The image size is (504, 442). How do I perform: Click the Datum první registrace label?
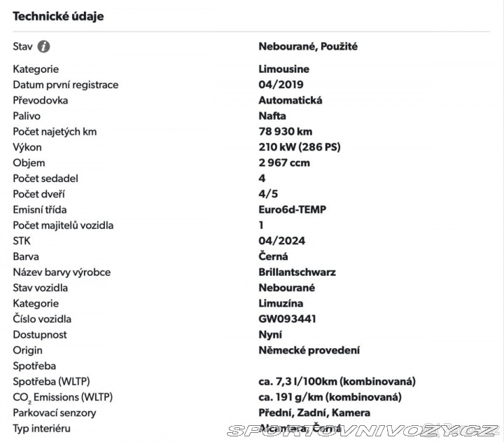[66, 85]
